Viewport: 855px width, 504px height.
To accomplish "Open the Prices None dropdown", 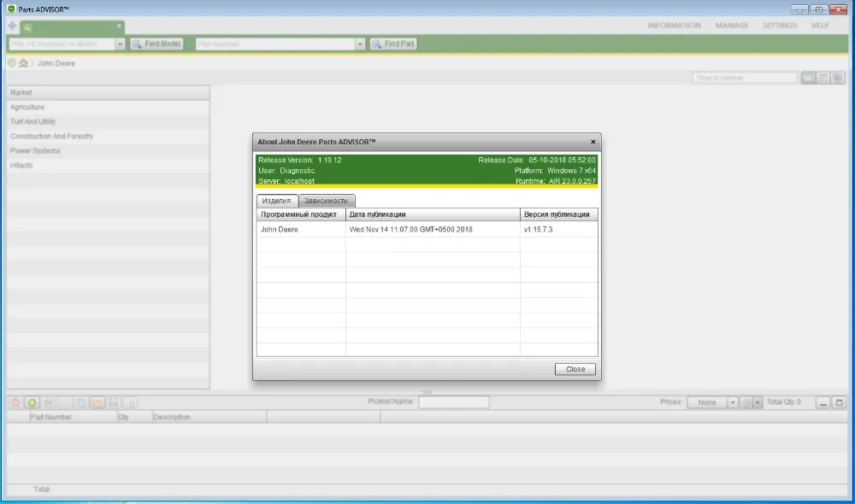I will point(712,402).
